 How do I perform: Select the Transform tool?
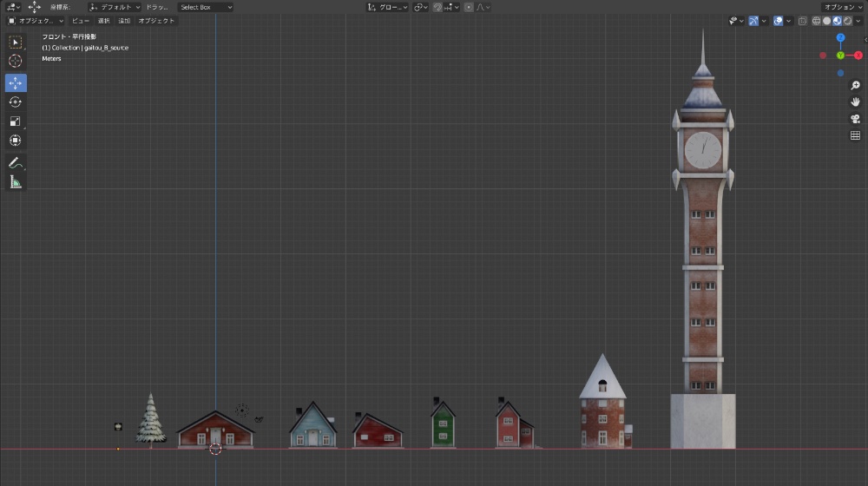pos(16,141)
